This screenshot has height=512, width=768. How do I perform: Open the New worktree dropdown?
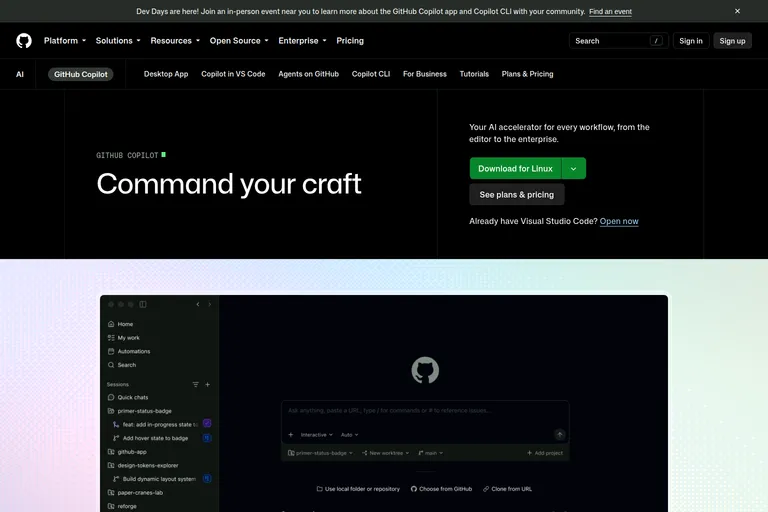pos(385,453)
